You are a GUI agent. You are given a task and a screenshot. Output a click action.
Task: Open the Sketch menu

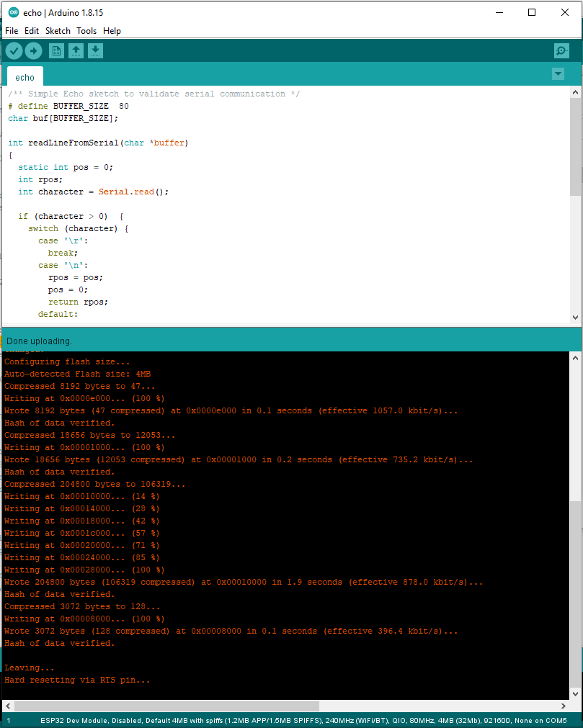[58, 31]
